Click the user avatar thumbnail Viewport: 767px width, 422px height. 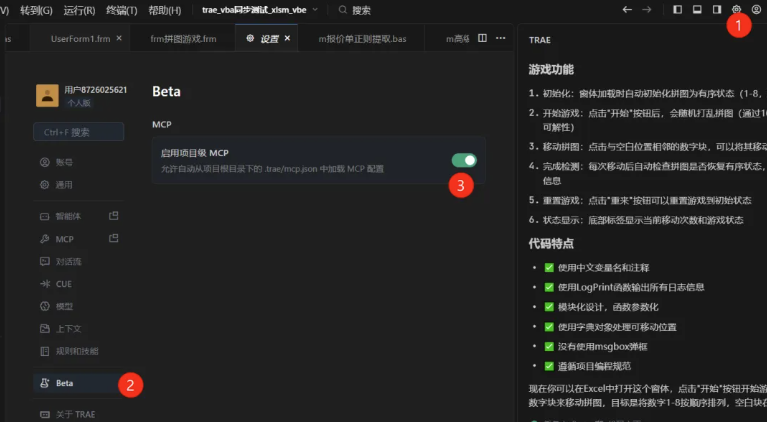coord(47,95)
